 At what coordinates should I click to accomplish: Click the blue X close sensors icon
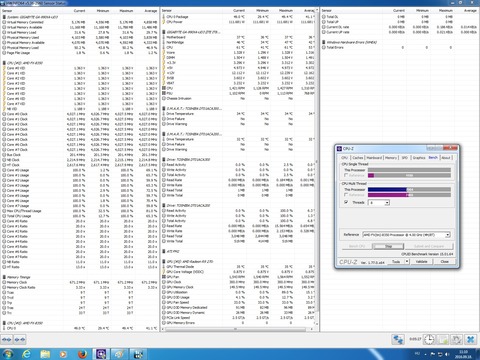click(471, 340)
